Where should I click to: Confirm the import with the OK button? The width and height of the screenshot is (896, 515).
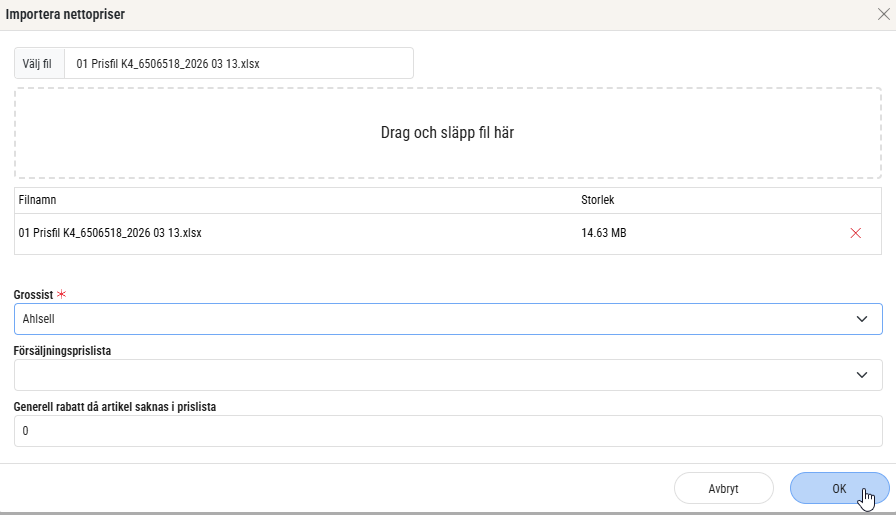839,488
